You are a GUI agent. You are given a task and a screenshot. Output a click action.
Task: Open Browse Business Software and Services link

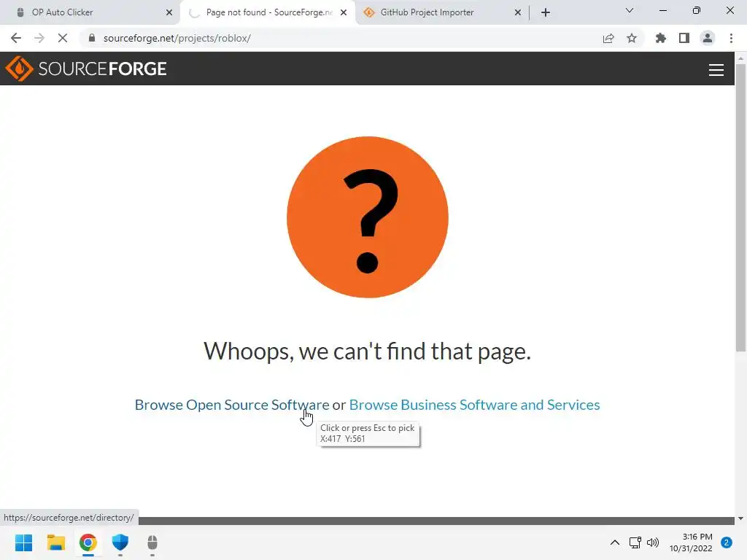pos(474,405)
